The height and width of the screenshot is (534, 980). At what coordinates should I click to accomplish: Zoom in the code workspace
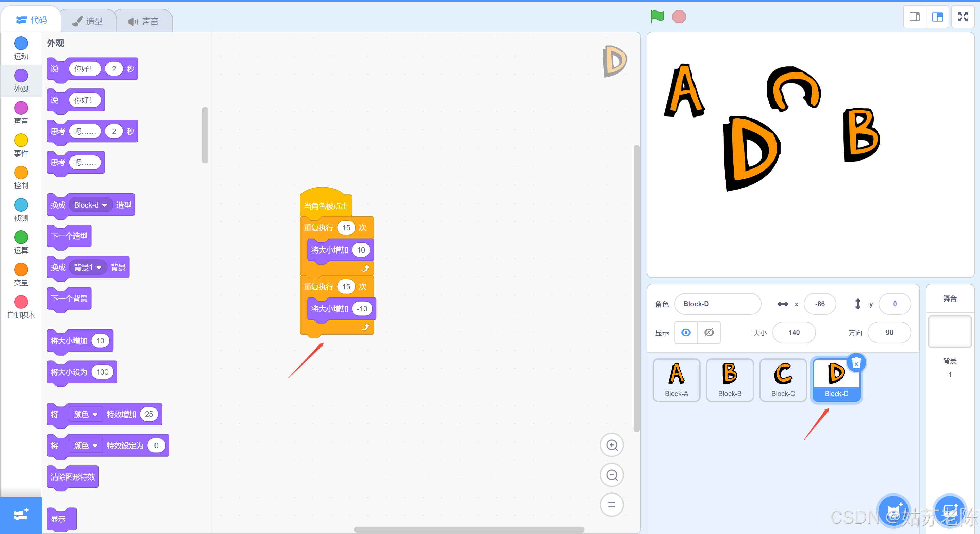click(611, 445)
